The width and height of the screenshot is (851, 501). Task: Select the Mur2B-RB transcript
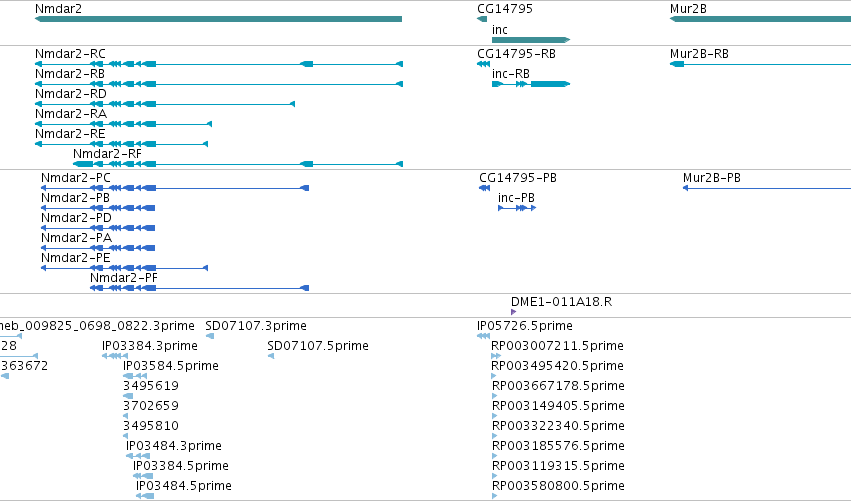(x=760, y=64)
